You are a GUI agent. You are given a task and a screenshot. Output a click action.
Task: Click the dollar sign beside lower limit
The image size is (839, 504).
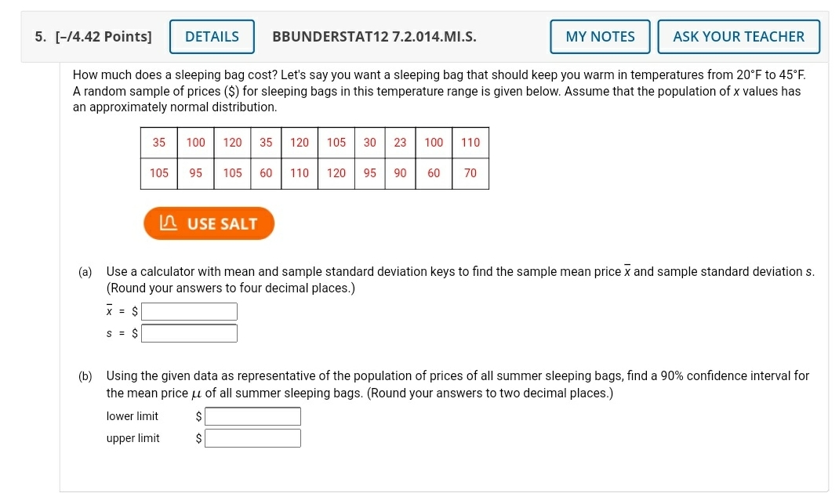(x=197, y=416)
